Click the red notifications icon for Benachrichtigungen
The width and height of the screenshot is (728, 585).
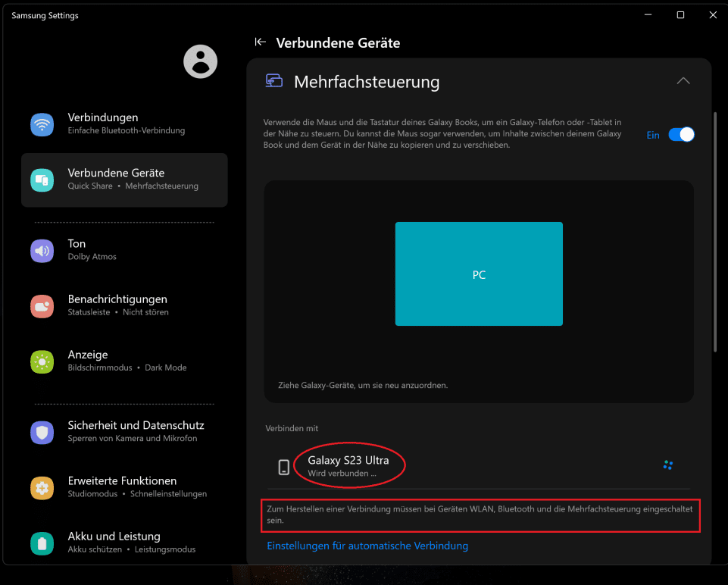(42, 306)
